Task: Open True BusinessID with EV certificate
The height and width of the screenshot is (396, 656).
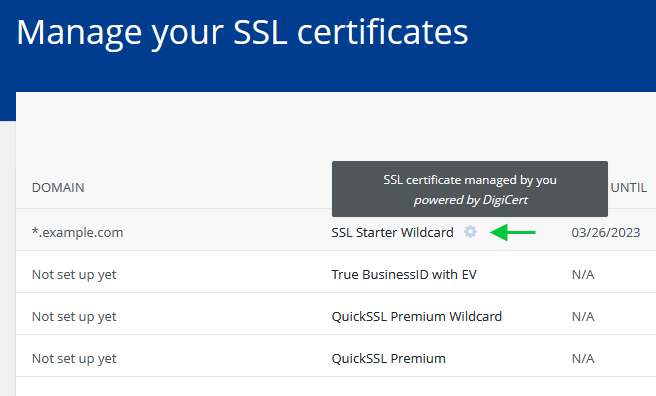Action: 404,275
